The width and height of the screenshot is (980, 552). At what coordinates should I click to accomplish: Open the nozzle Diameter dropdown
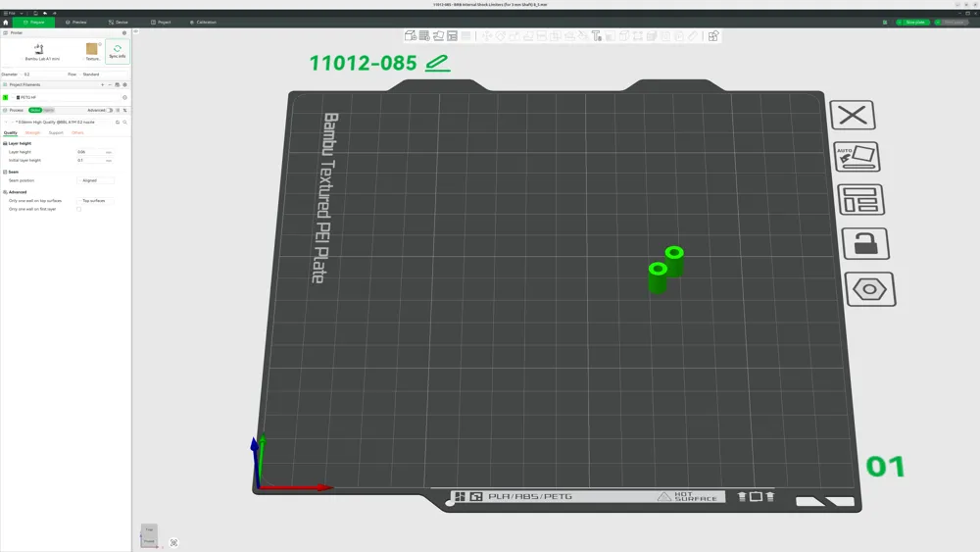[x=42, y=75]
